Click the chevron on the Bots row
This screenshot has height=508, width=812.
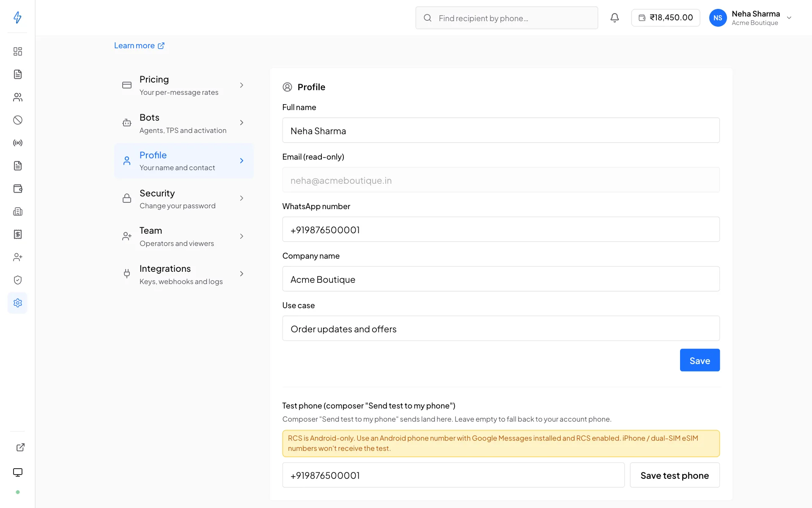(241, 123)
